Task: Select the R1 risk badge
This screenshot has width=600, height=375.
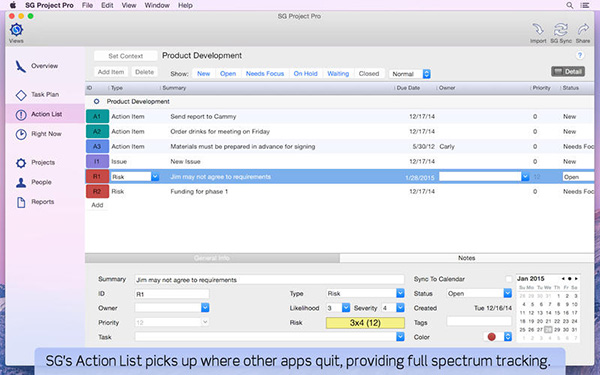Action: click(x=97, y=176)
